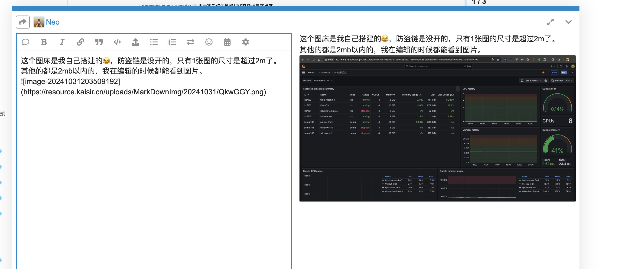Click the reply arrow button beside Neo
644x269 pixels.
tap(23, 22)
